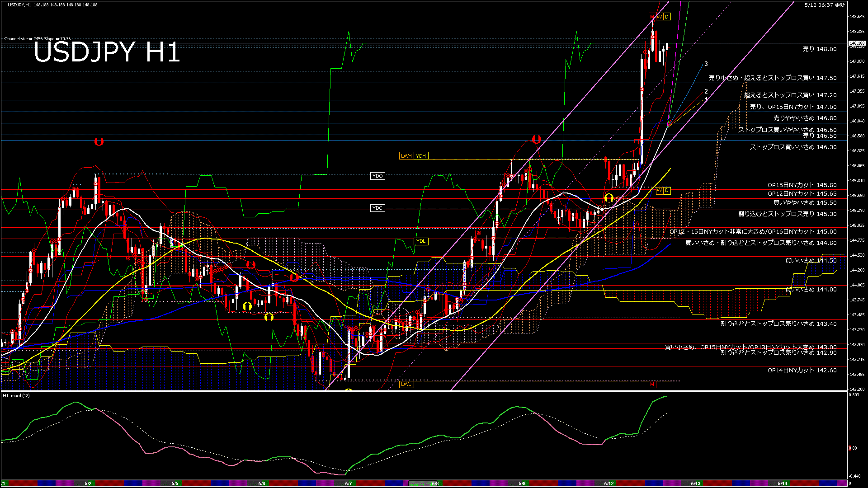
Task: Select the OP14日NYカット 142.60 label
Action: click(x=802, y=371)
